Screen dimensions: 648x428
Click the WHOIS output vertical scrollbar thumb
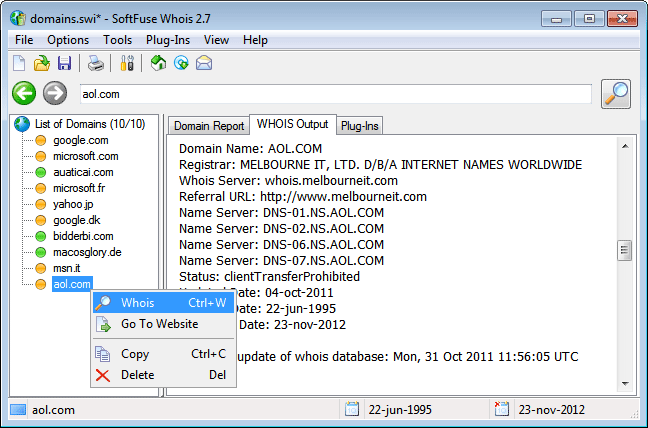click(624, 250)
